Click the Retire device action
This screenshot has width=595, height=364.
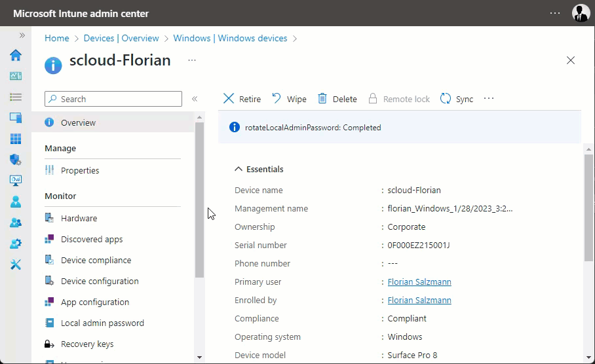tap(242, 99)
